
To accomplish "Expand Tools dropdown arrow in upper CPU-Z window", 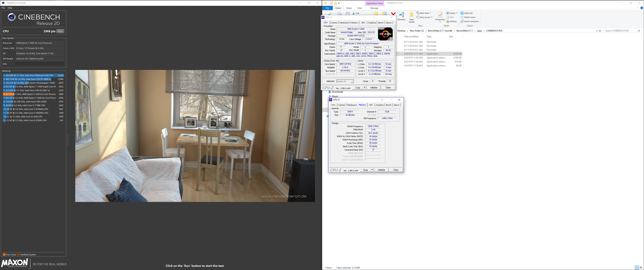I will (x=364, y=88).
